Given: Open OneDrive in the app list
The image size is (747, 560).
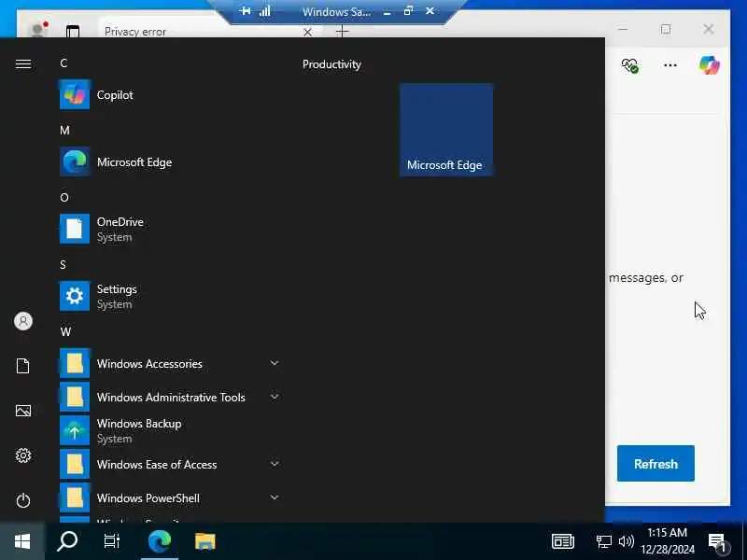Looking at the screenshot, I should (x=170, y=229).
